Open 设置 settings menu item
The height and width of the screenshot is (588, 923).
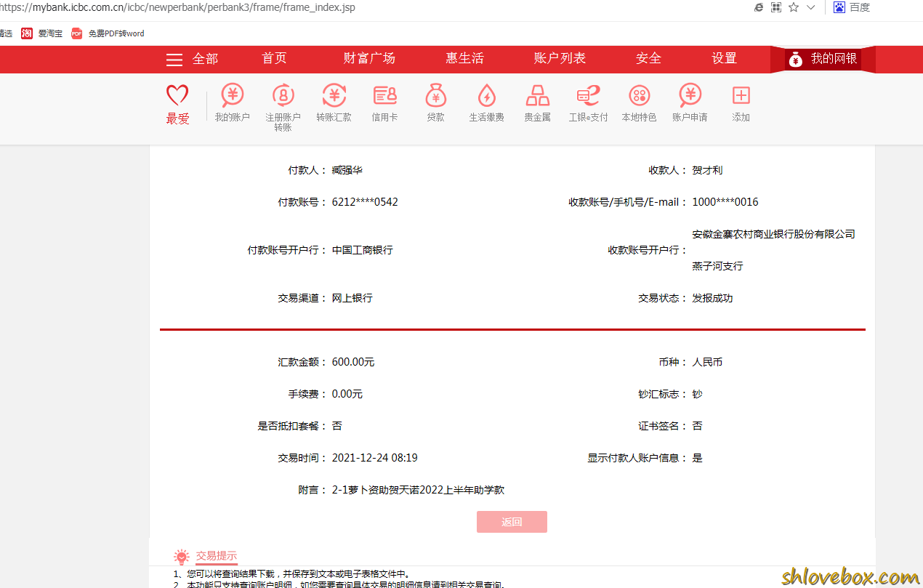(x=724, y=59)
